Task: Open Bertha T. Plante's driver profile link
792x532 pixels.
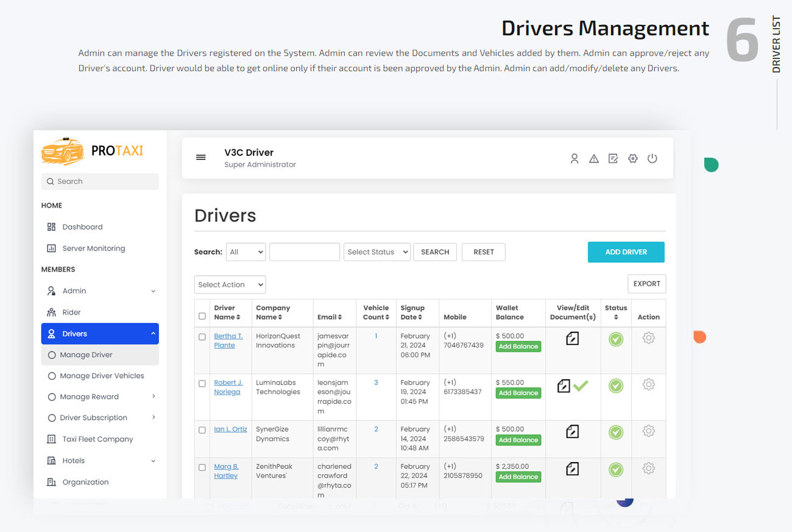Action: [228, 340]
